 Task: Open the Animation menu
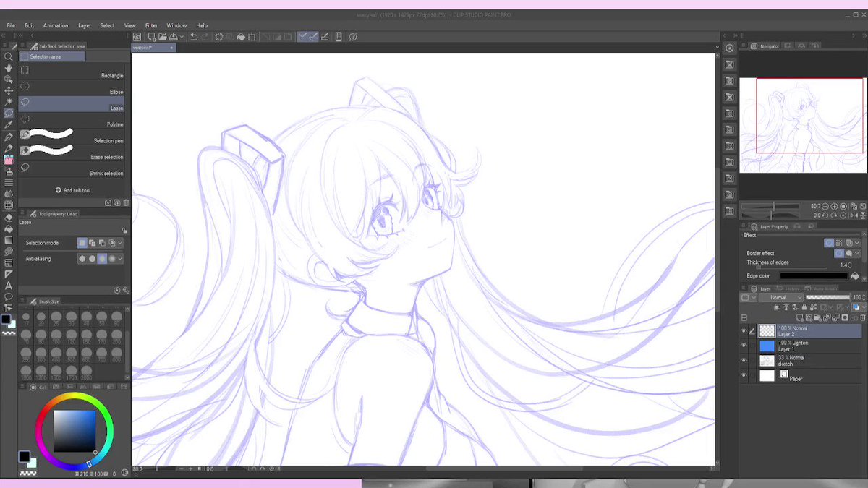click(x=56, y=25)
